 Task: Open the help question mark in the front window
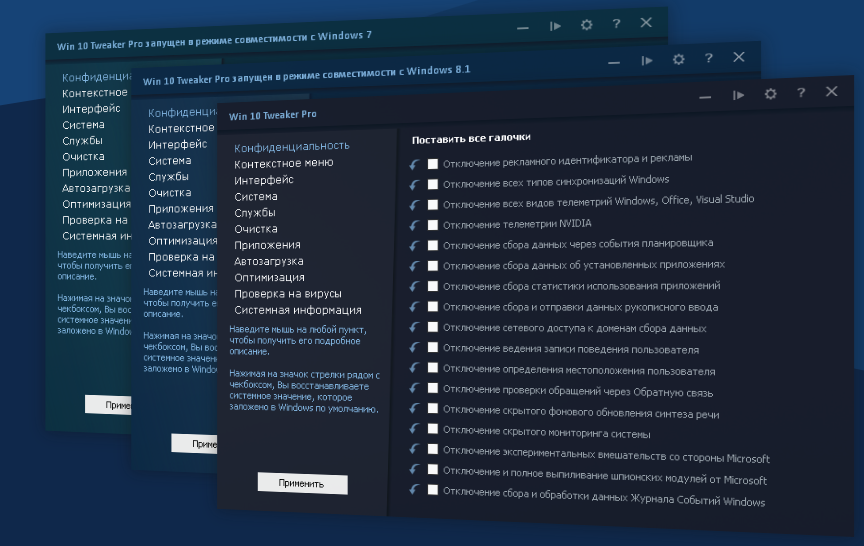(801, 93)
